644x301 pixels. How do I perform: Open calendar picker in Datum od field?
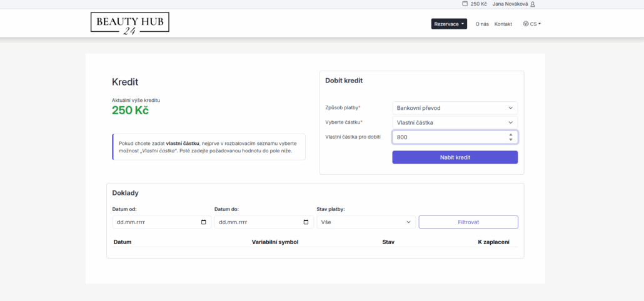pos(203,222)
